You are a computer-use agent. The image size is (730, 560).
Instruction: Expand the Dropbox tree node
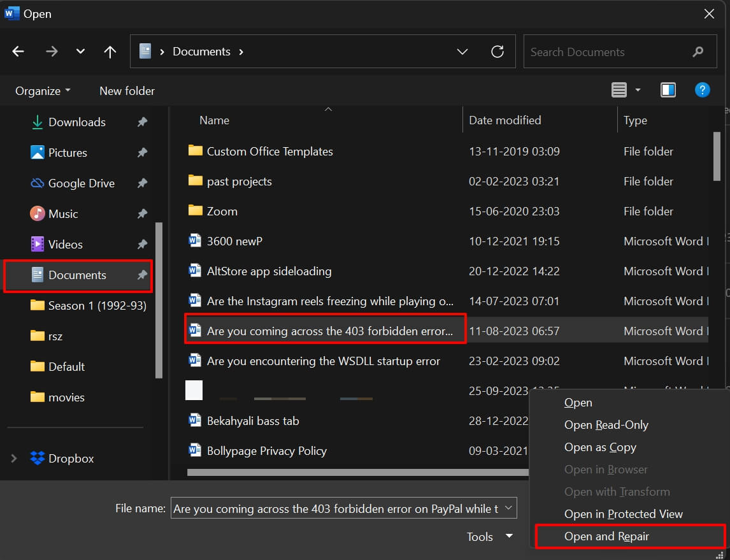pos(13,457)
